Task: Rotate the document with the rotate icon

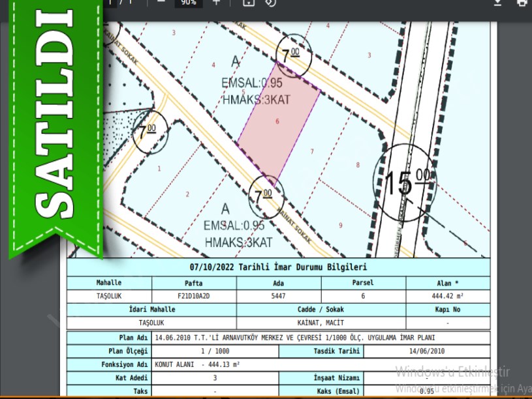Action: 271,3
